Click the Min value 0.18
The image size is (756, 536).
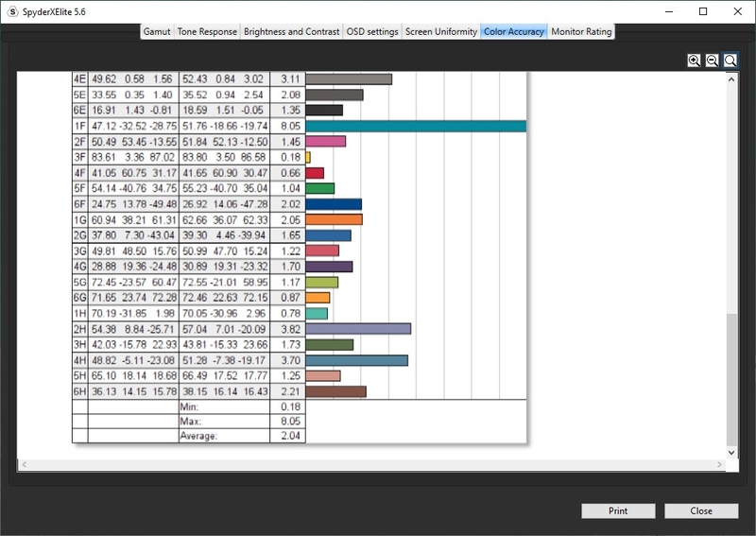point(290,406)
